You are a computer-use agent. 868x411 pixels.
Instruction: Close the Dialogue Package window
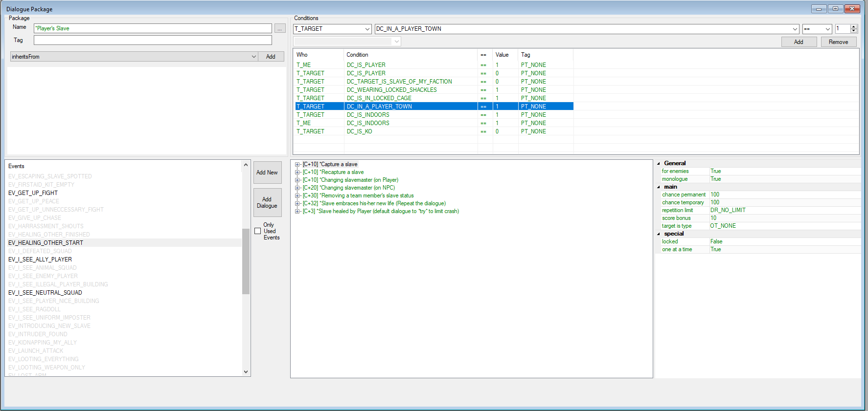click(852, 9)
